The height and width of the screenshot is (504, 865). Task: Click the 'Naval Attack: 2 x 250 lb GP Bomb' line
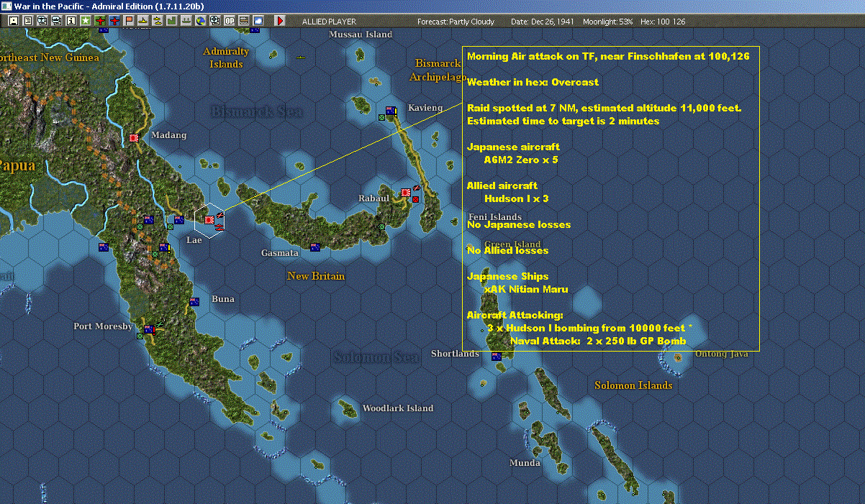pos(598,341)
